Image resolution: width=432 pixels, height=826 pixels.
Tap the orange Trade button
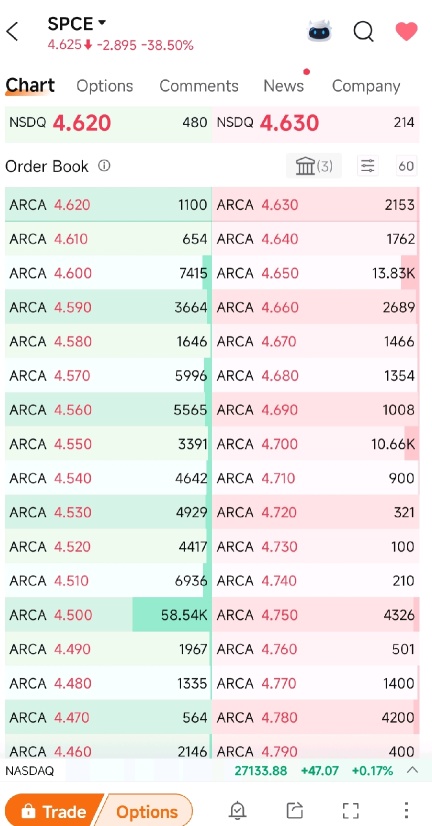point(53,810)
